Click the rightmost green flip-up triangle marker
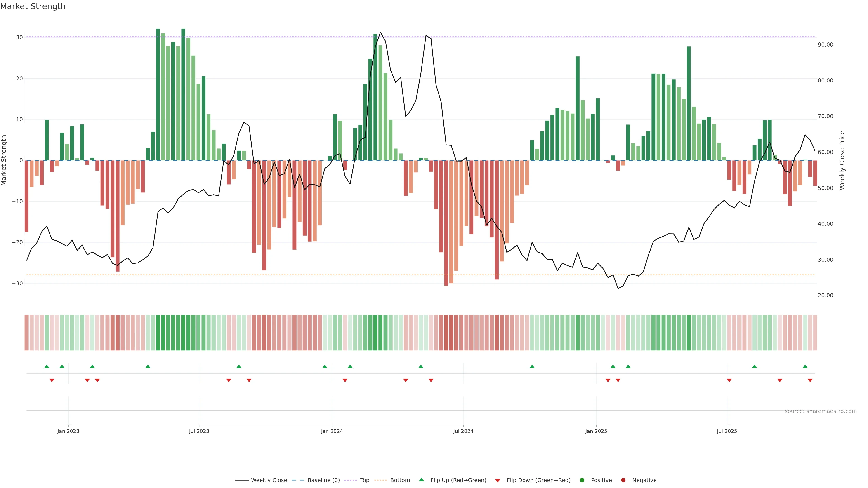The width and height of the screenshot is (868, 488). point(805,366)
